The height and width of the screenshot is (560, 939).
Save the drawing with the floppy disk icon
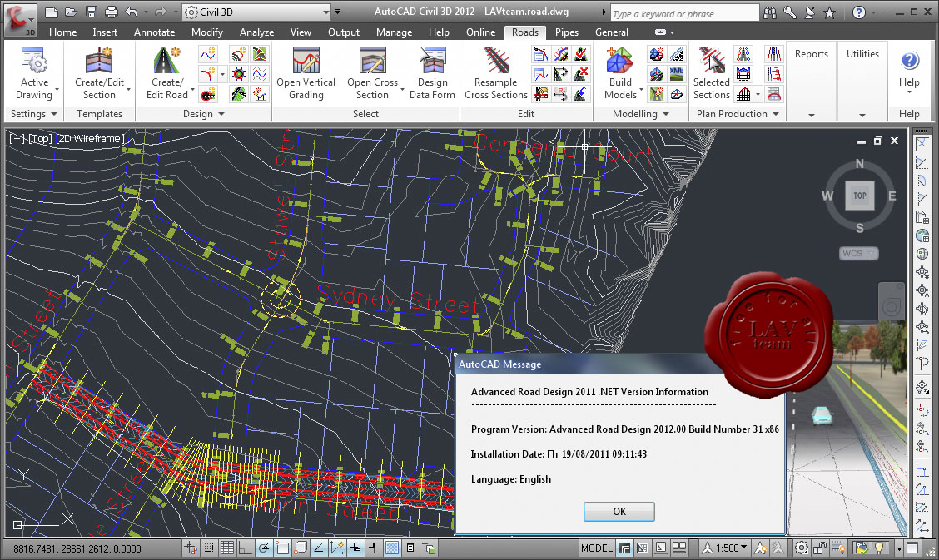(x=91, y=12)
